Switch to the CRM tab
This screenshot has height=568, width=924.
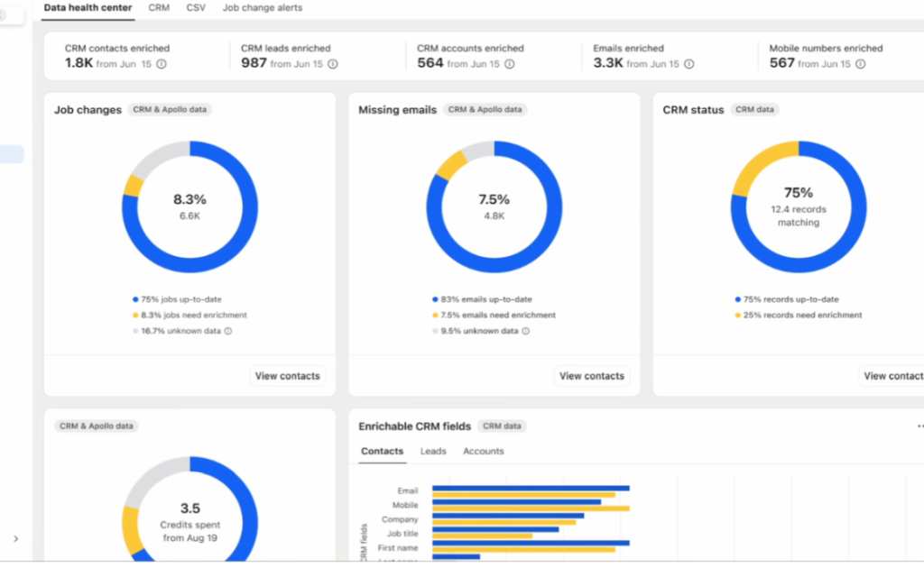(x=159, y=7)
